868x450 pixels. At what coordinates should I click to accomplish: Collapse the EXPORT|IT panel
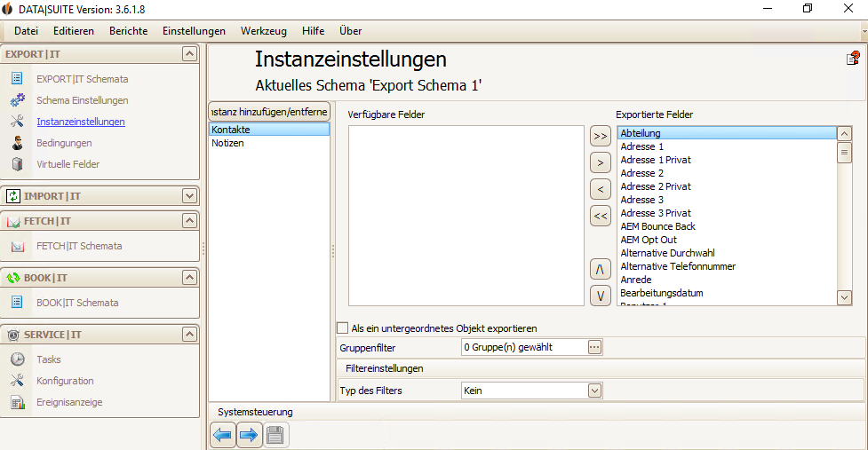tap(189, 53)
